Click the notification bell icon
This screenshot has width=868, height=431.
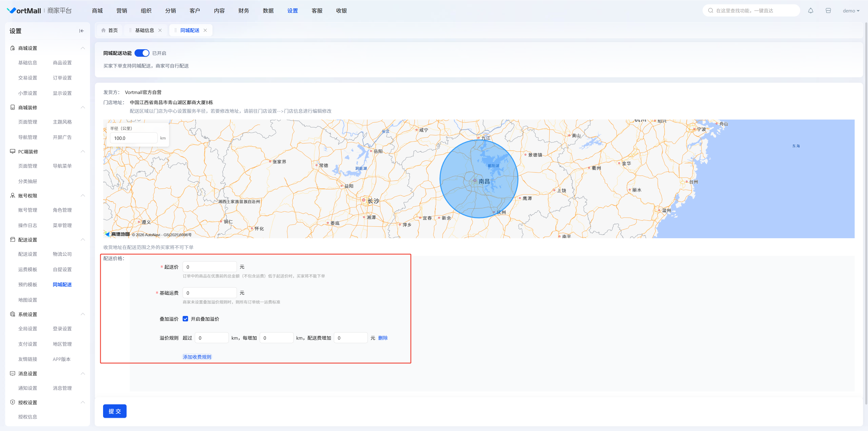pos(810,11)
